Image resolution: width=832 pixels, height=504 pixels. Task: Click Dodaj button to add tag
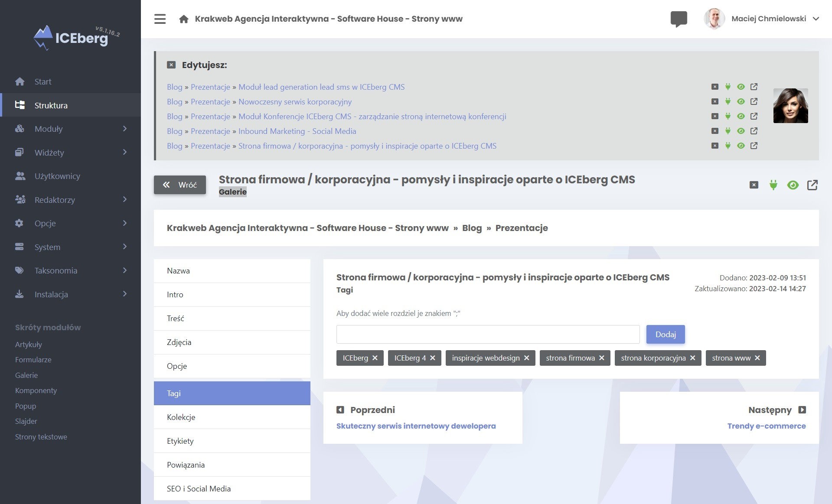(666, 334)
